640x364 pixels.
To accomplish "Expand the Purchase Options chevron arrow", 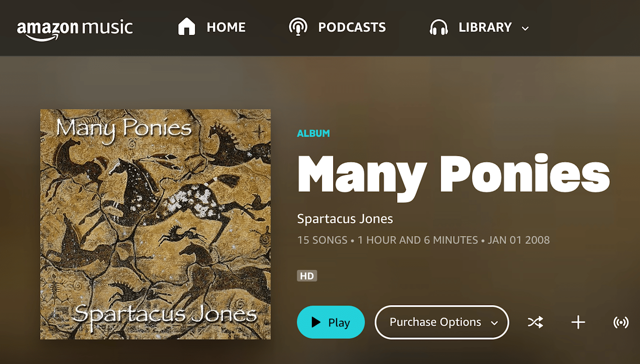I will pos(495,323).
